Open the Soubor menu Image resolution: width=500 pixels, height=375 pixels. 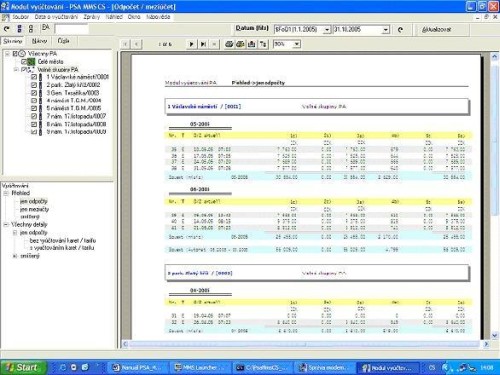click(x=20, y=17)
